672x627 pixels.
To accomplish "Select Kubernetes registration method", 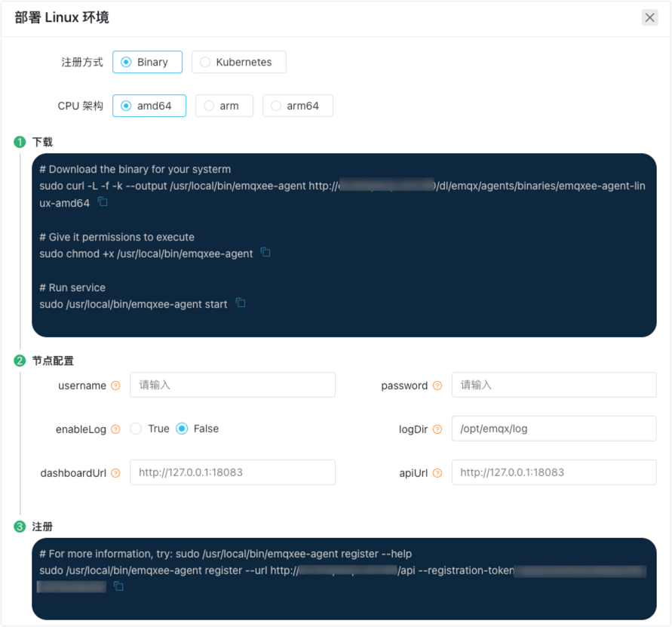I will coord(238,62).
